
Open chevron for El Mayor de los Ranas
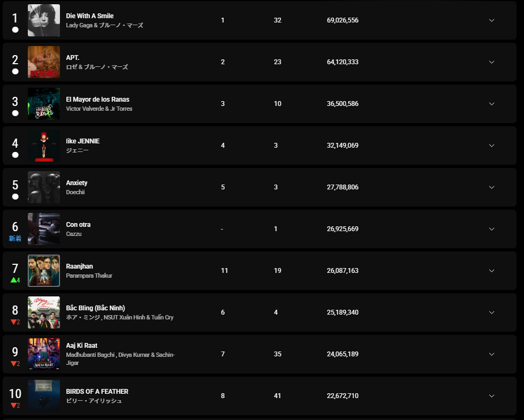coord(491,104)
